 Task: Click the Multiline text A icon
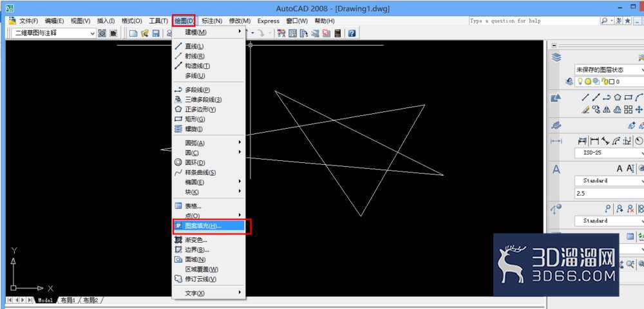pos(620,168)
